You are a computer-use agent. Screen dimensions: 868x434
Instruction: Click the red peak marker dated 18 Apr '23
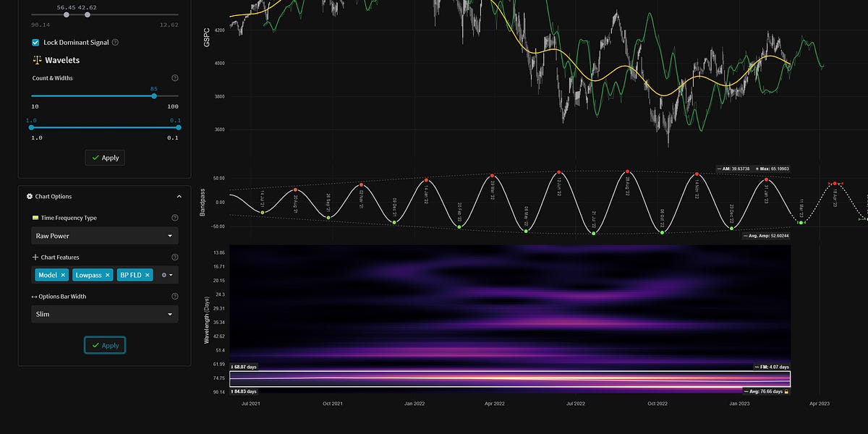[x=835, y=184]
